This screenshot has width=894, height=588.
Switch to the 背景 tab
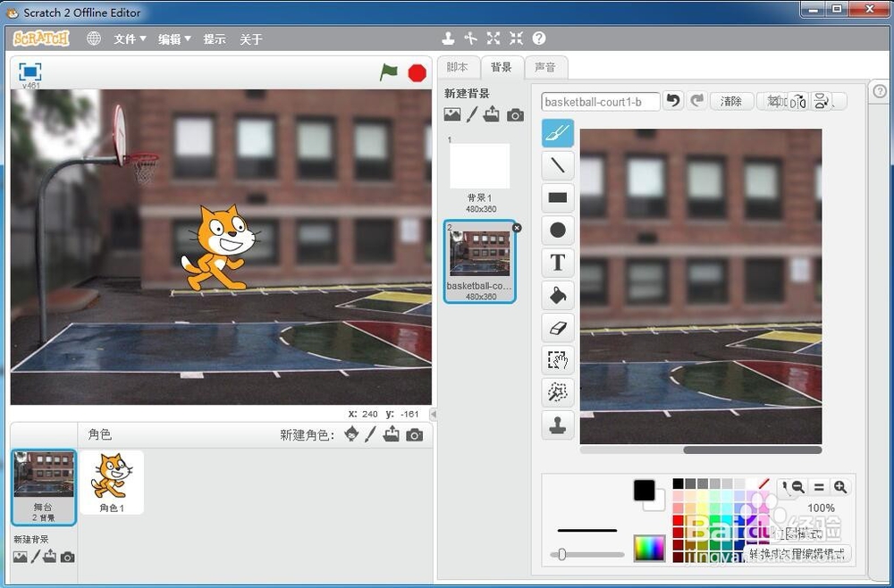(x=502, y=67)
